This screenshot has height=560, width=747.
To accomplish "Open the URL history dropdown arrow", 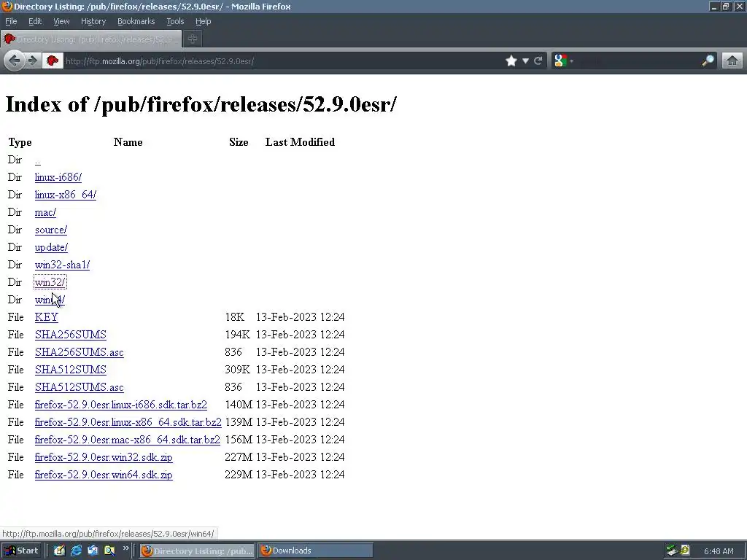I will coord(525,61).
